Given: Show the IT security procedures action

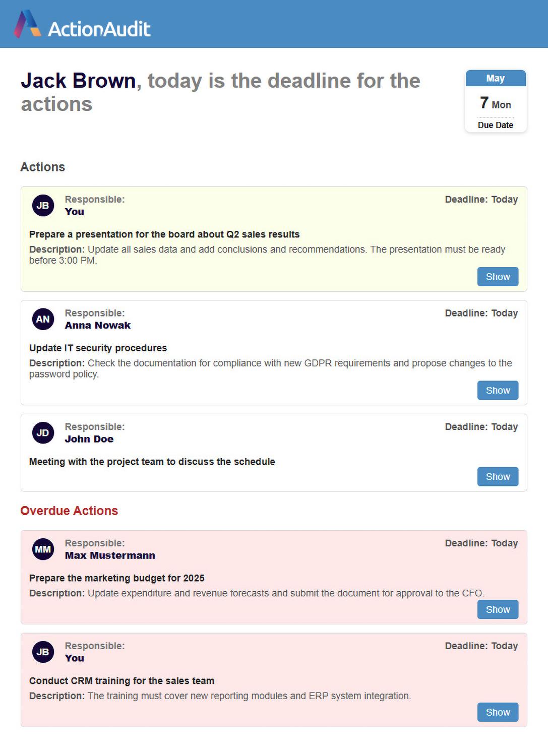Looking at the screenshot, I should pos(498,391).
